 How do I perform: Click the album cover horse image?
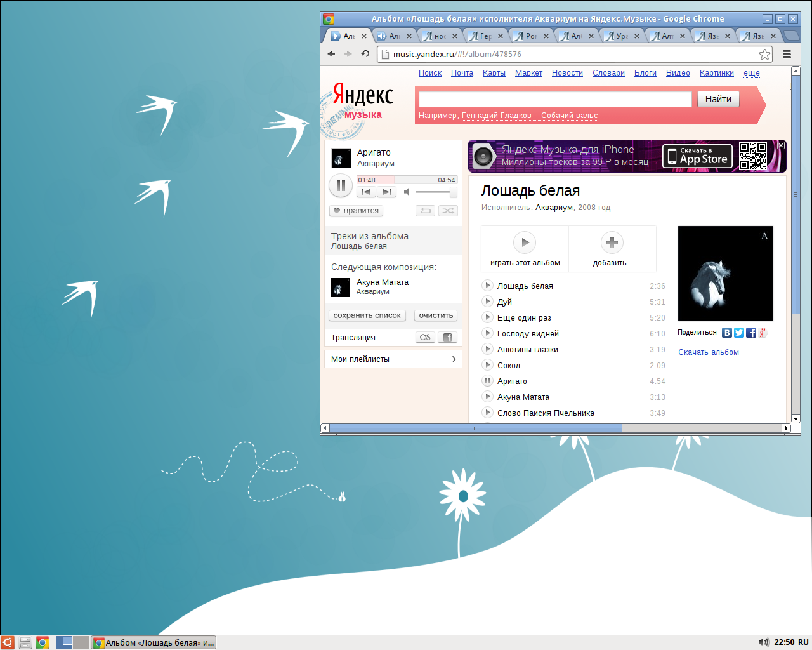726,274
